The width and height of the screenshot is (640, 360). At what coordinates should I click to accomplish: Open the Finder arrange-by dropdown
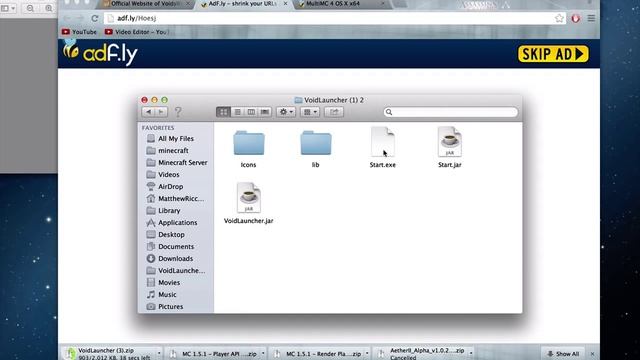pos(310,112)
